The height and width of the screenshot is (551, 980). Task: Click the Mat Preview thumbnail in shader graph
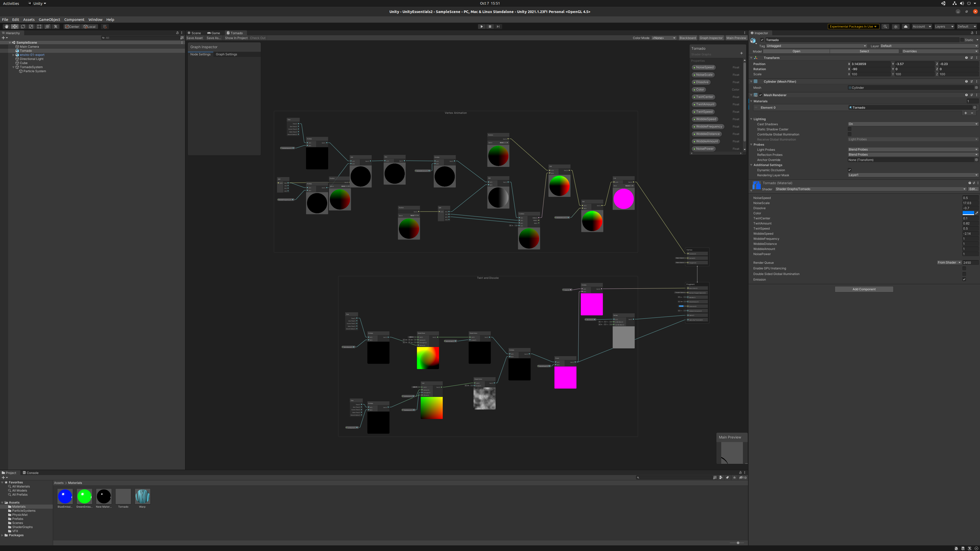(730, 452)
